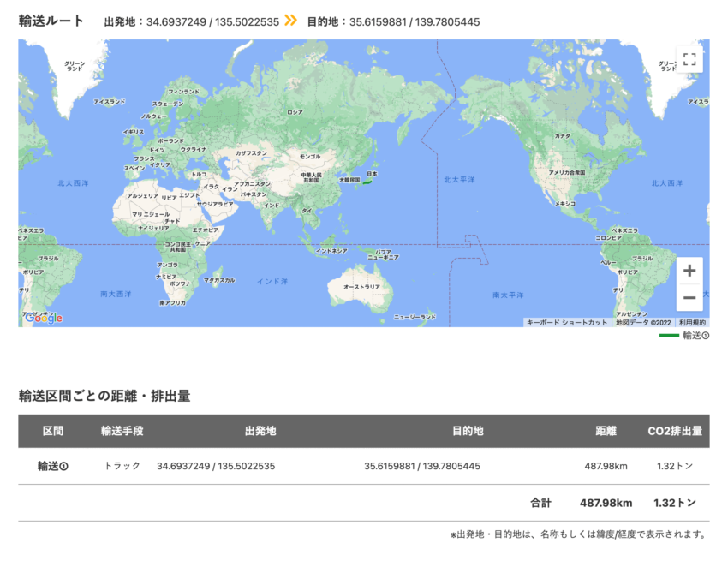Click the info icon in the 輸送① table row
Screen dimensions: 728x561
point(65,466)
